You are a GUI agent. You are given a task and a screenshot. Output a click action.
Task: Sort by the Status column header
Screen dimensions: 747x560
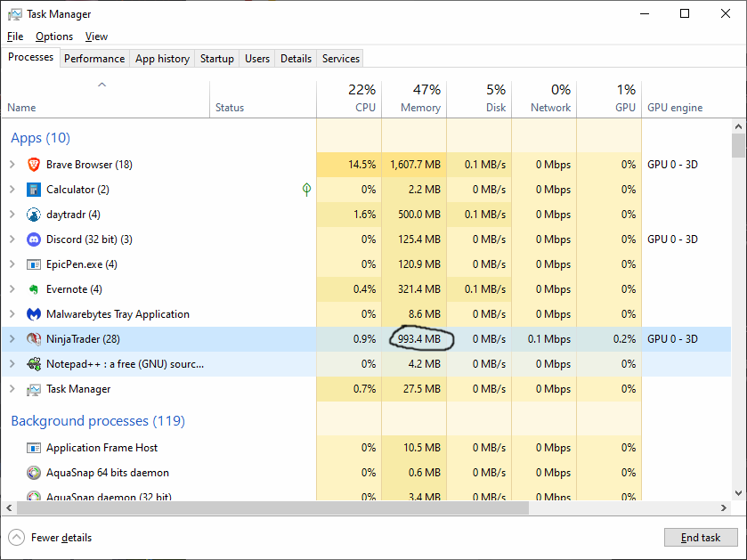coord(263,99)
